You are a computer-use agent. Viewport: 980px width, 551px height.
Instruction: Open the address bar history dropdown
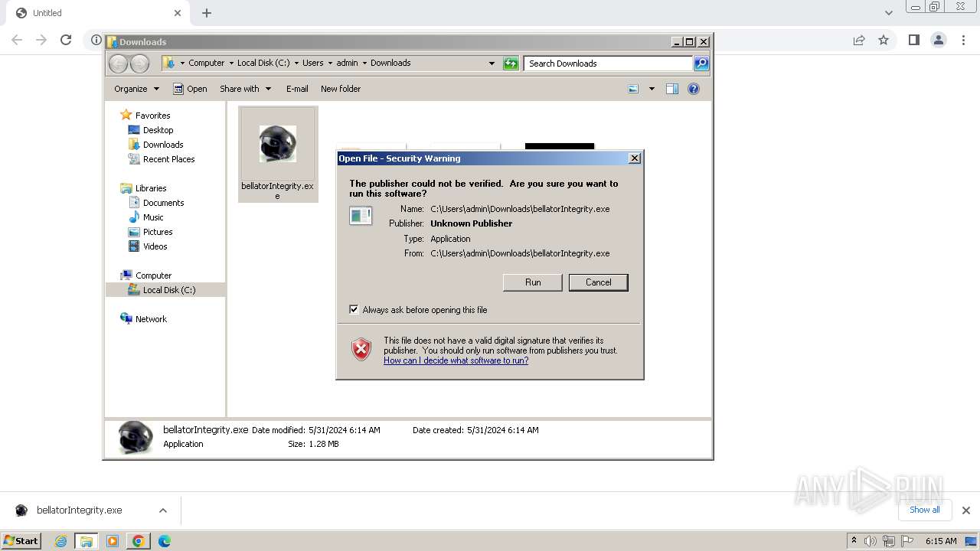point(492,64)
